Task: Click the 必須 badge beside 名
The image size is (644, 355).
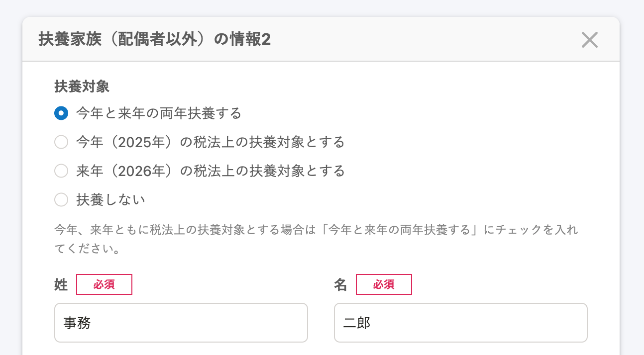Action: point(384,284)
